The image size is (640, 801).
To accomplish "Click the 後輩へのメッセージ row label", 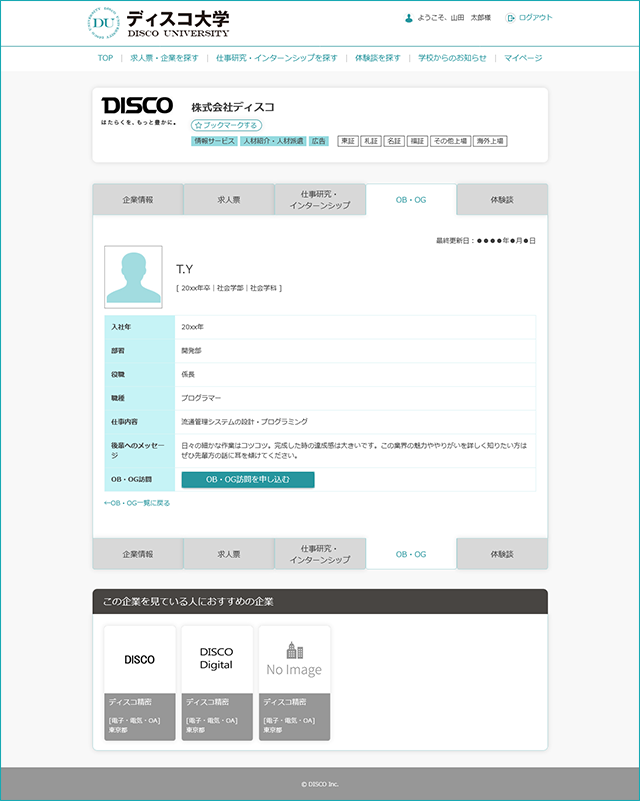I will point(139,451).
